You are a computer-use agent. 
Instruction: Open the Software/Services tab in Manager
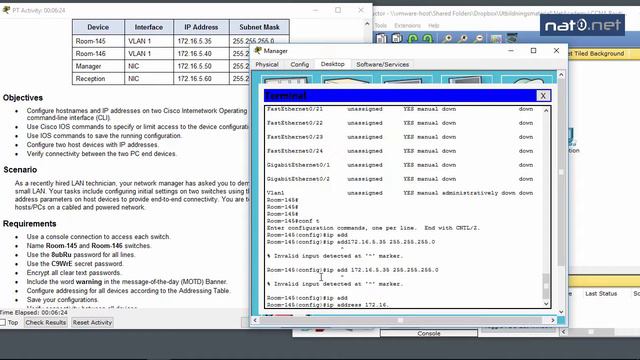(382, 64)
